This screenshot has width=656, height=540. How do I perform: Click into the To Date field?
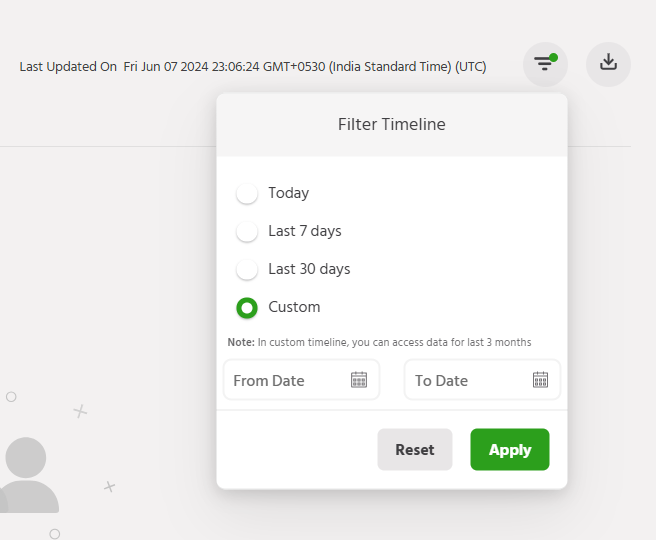click(x=465, y=381)
